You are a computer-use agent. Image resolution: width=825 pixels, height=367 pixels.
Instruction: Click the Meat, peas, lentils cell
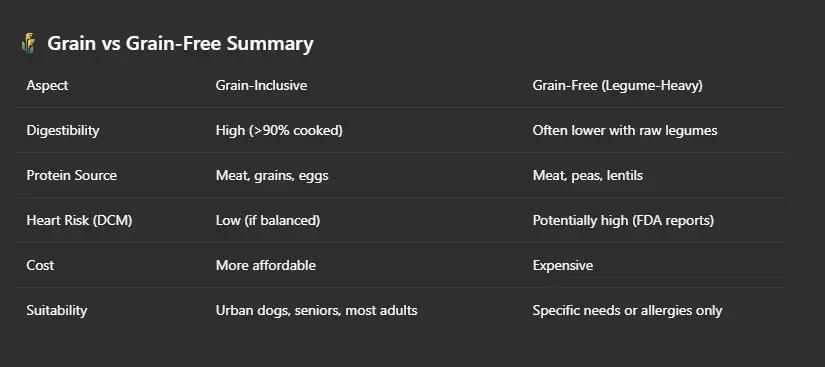588,176
